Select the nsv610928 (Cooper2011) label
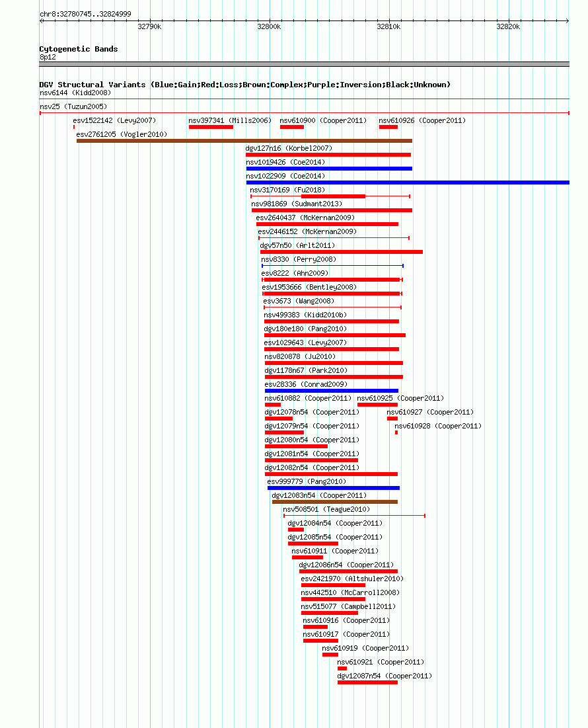Screen dimensions: 588x728 tap(438, 427)
